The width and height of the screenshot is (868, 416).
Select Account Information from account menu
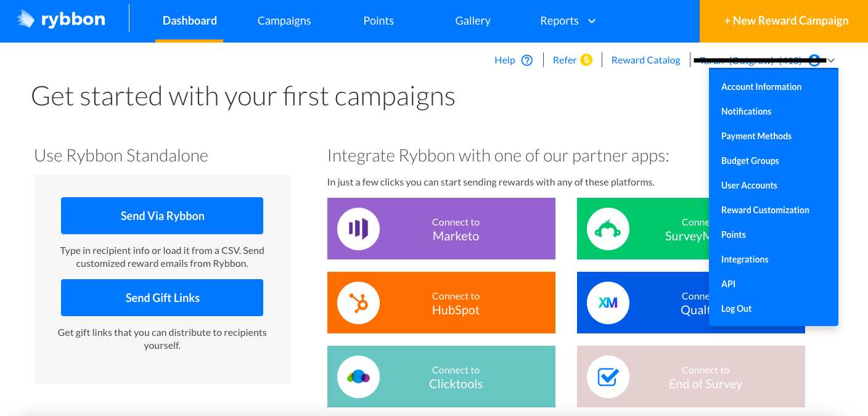tap(761, 87)
